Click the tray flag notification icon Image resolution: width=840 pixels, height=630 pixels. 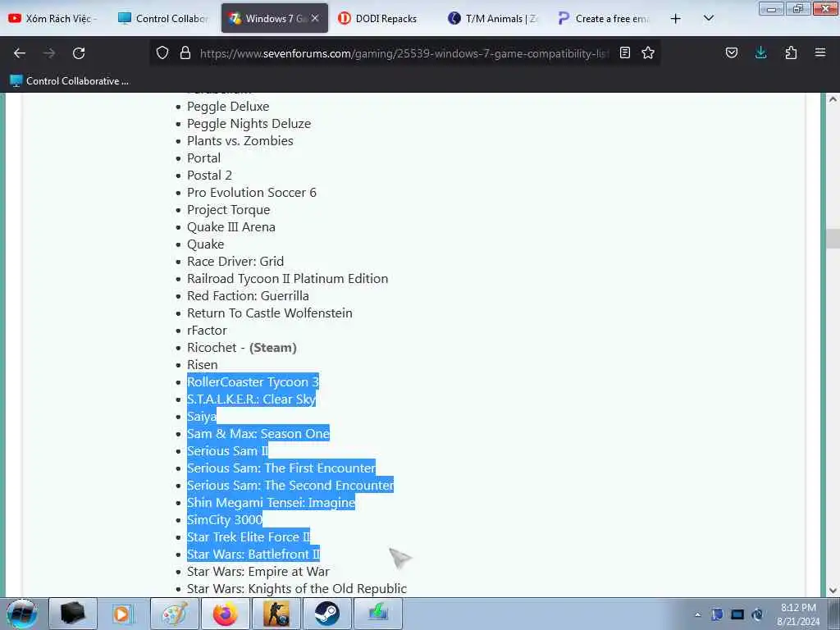pos(717,614)
